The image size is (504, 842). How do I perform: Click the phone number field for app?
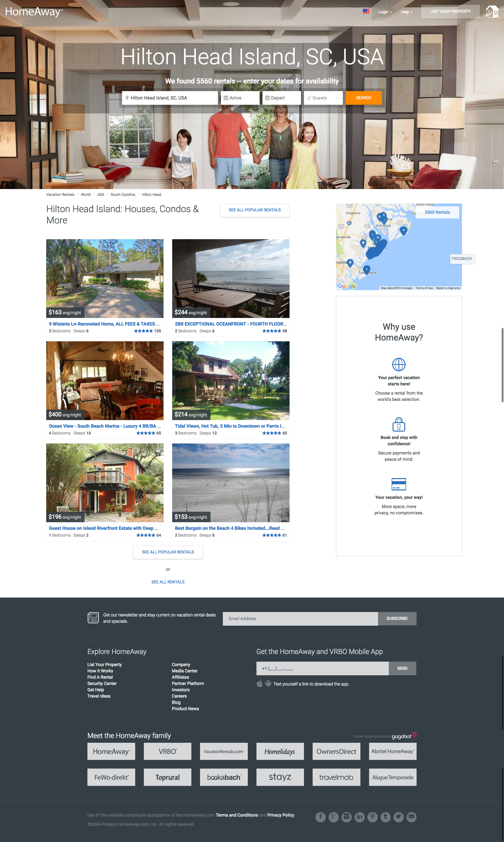322,668
